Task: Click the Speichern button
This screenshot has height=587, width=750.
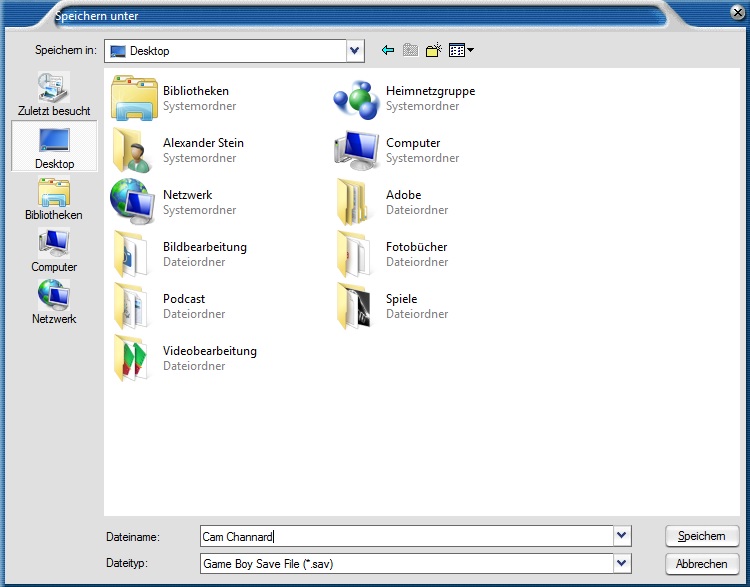Action: [x=701, y=536]
